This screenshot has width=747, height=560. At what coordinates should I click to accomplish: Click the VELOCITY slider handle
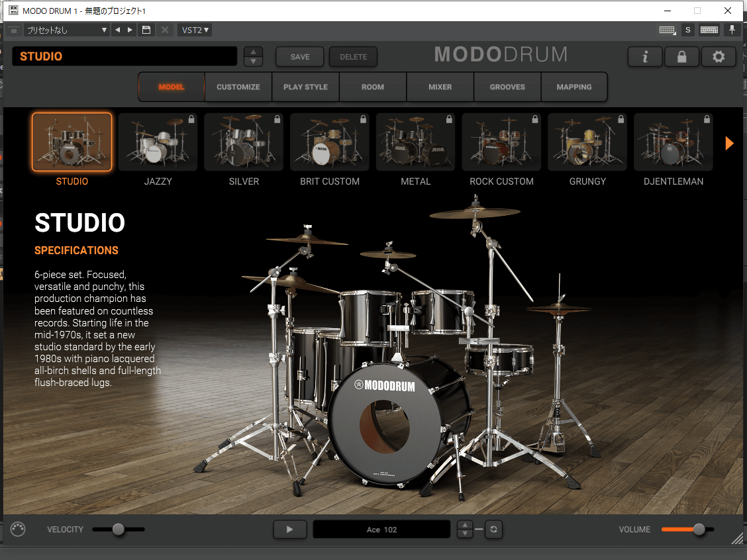[118, 529]
